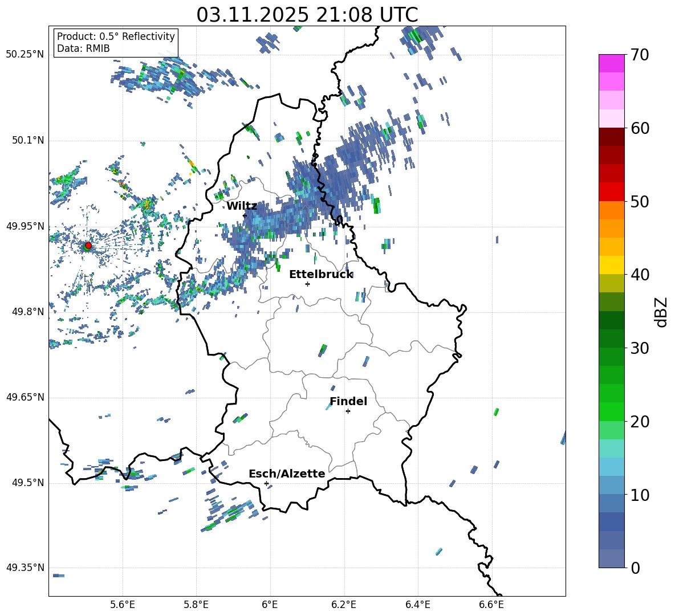Viewport: 675px width, 616px height.
Task: Click the red radar station marker
Action: (x=88, y=245)
